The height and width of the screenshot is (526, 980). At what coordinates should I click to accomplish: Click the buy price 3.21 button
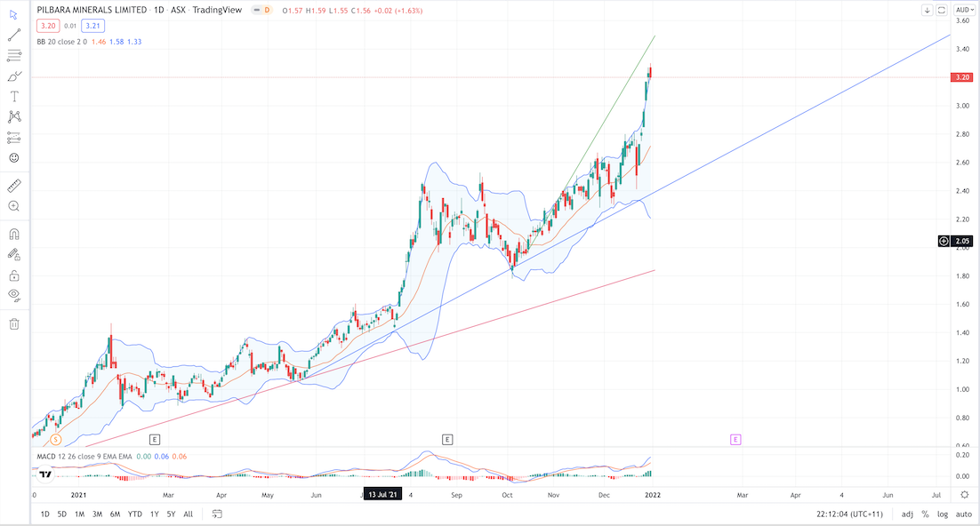tap(92, 26)
